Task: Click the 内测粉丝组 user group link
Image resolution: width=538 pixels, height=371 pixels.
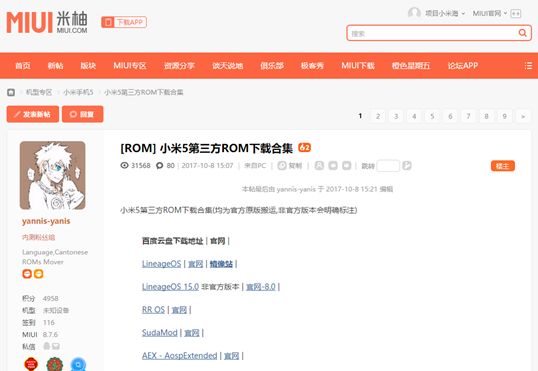Action: (38, 237)
